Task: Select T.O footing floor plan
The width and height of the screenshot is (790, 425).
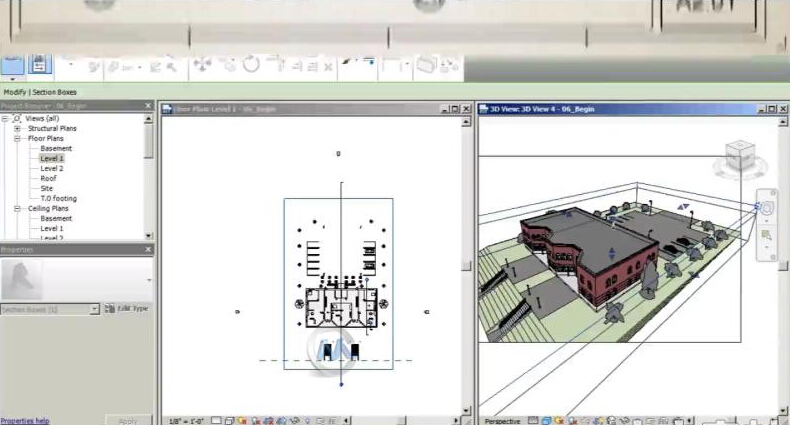Action: (58, 198)
